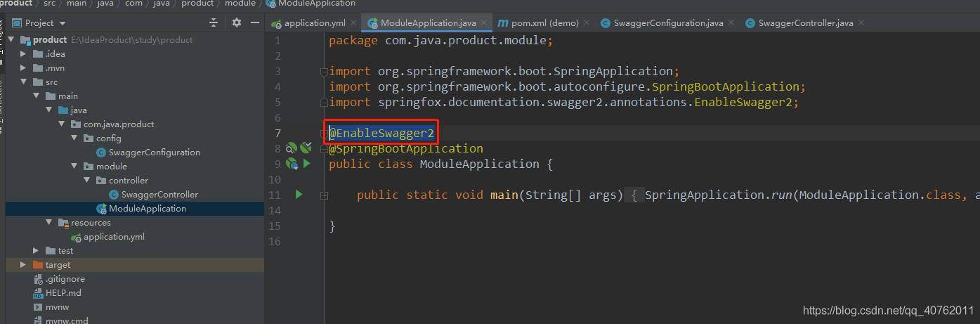Image resolution: width=980 pixels, height=324 pixels.
Task: Click the SwaggerController class icon in tree
Action: pyautogui.click(x=115, y=195)
